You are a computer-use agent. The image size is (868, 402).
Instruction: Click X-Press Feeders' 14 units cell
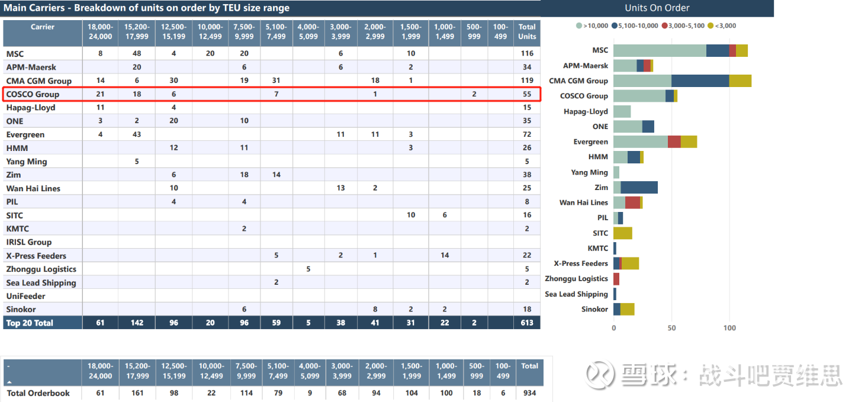click(445, 256)
